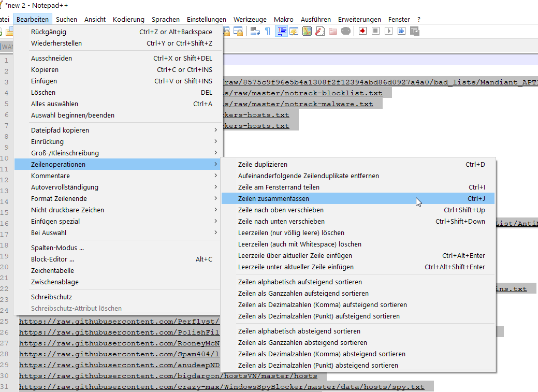The width and height of the screenshot is (538, 392).
Task: Toggle Schreibschutz menu entry
Action: [x=117, y=297]
